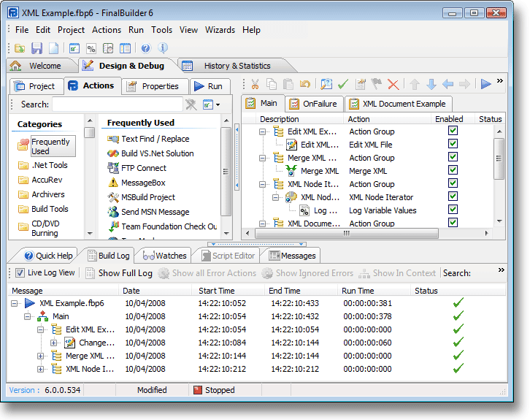Open the Project menu
The height and width of the screenshot is (420, 530).
(x=71, y=30)
